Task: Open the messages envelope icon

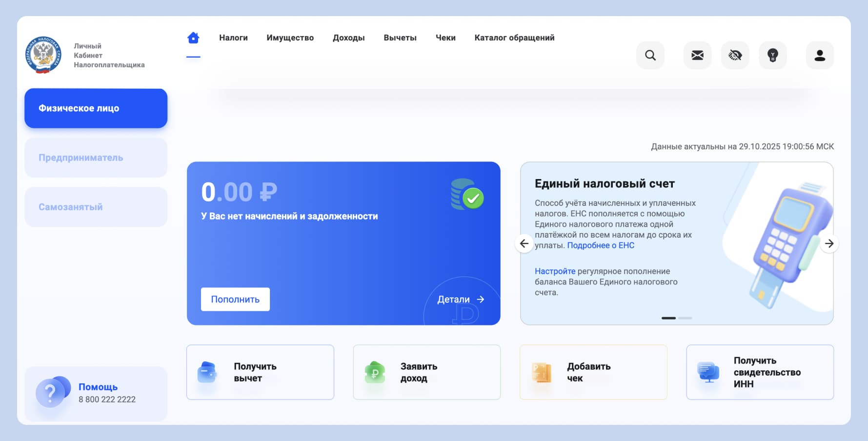Action: point(697,55)
